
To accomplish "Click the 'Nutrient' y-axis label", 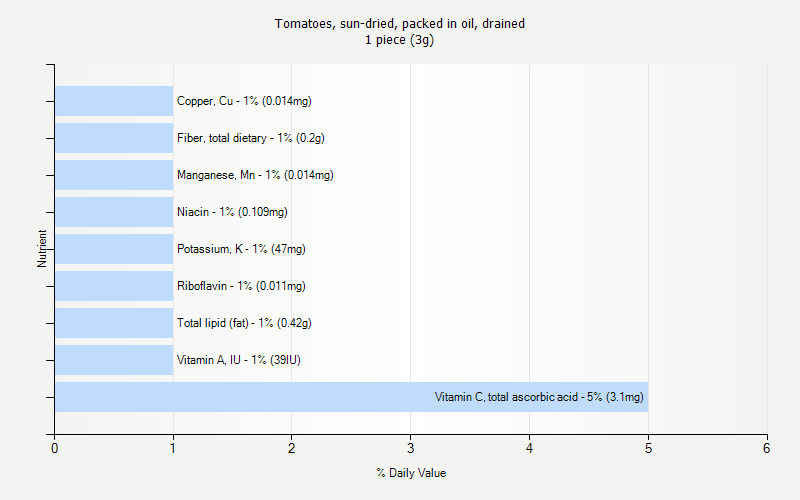I will (42, 249).
